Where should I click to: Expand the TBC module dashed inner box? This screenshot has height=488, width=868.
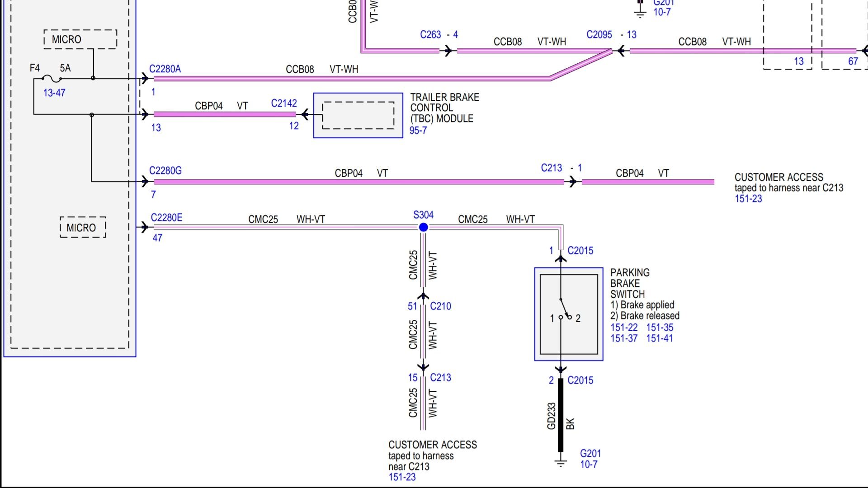[x=358, y=115]
